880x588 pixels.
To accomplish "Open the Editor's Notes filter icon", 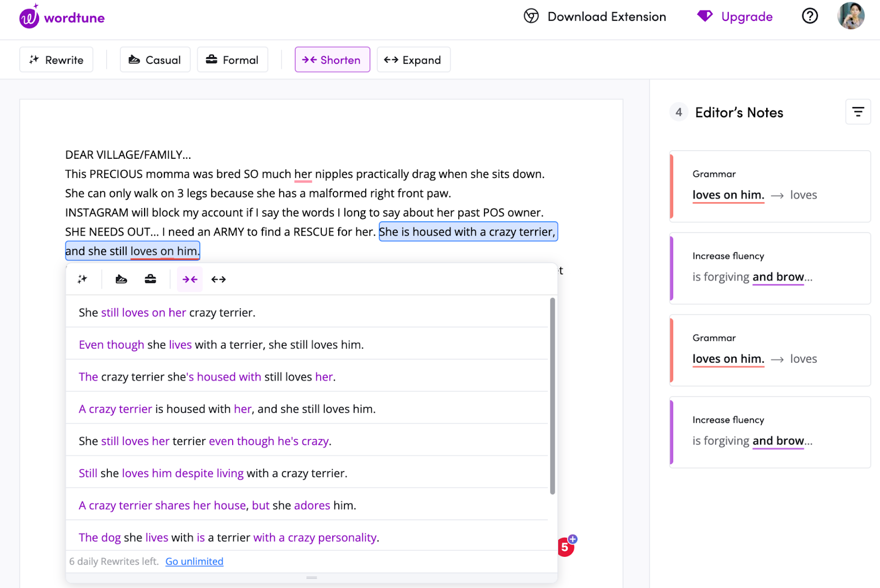I will click(858, 112).
